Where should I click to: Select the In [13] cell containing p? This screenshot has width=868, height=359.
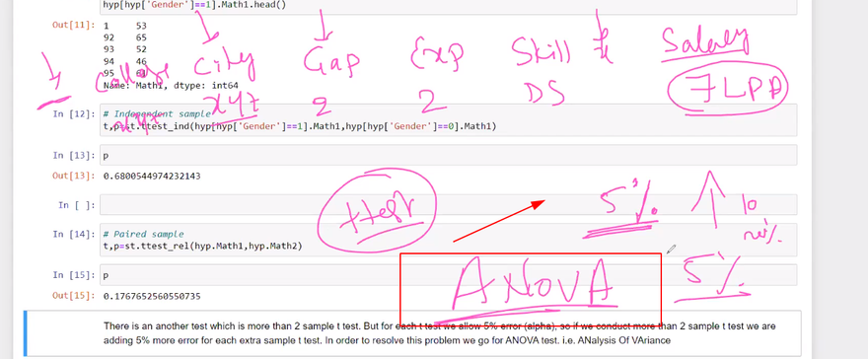448,155
